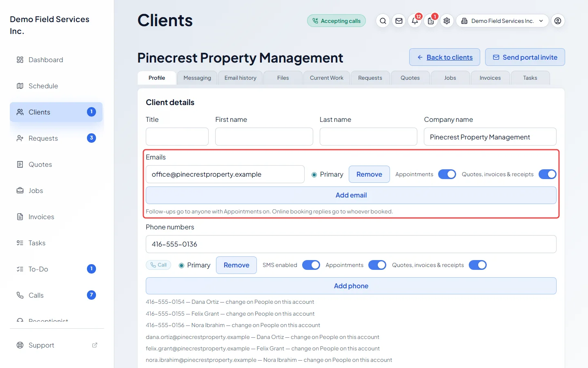Click the To-Do checklist icon in sidebar
588x368 pixels.
click(x=20, y=269)
